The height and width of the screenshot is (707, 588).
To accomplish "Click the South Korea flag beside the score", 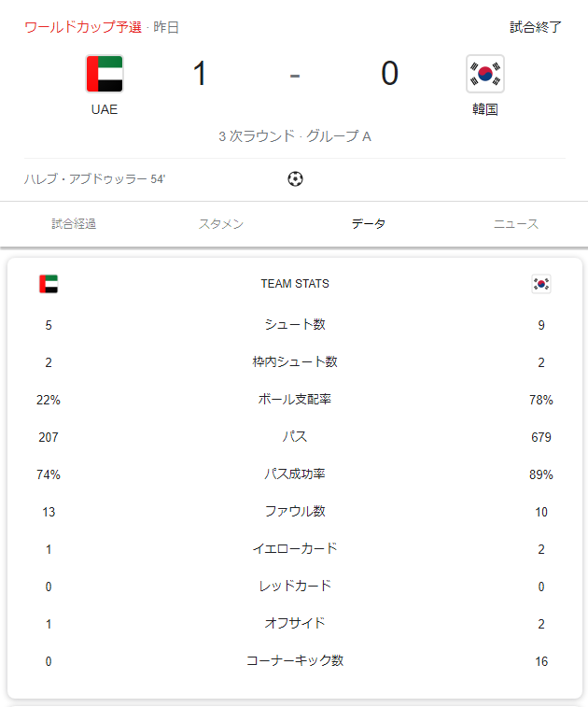I will click(x=484, y=74).
